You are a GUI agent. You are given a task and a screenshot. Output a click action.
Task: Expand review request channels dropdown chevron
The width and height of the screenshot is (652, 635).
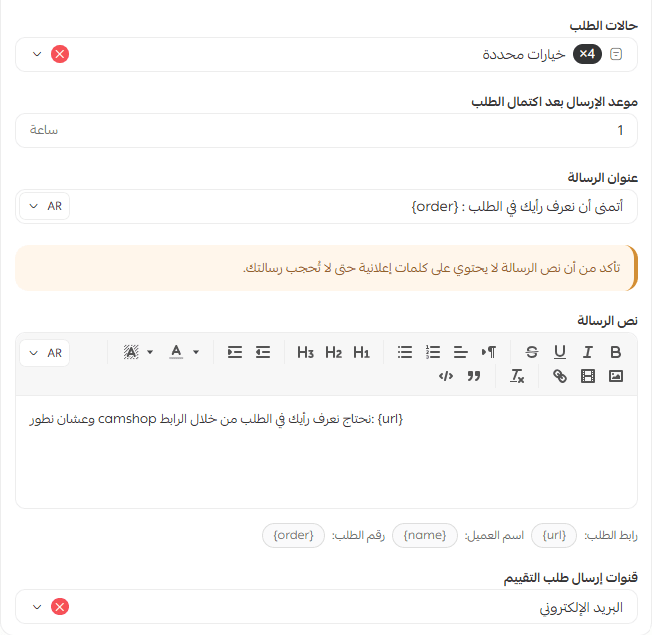pyautogui.click(x=37, y=607)
